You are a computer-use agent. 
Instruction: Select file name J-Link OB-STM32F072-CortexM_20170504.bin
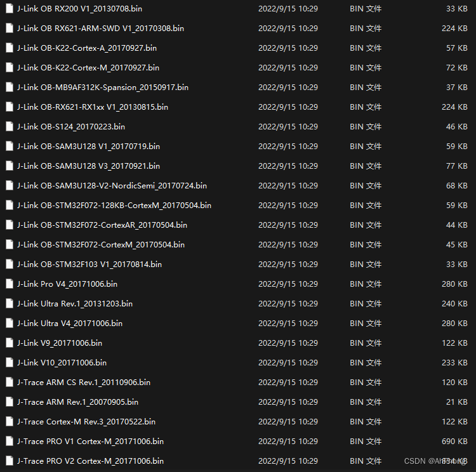coord(101,245)
